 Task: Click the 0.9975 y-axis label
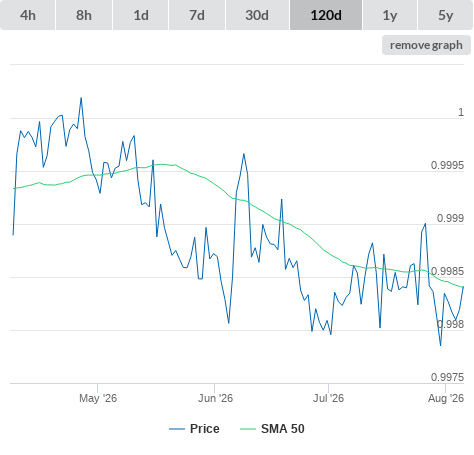[447, 377]
